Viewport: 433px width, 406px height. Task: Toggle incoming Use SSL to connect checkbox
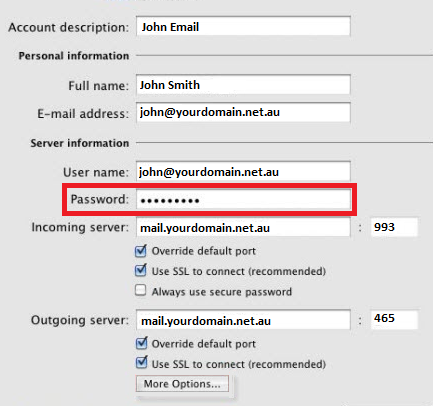pyautogui.click(x=141, y=270)
